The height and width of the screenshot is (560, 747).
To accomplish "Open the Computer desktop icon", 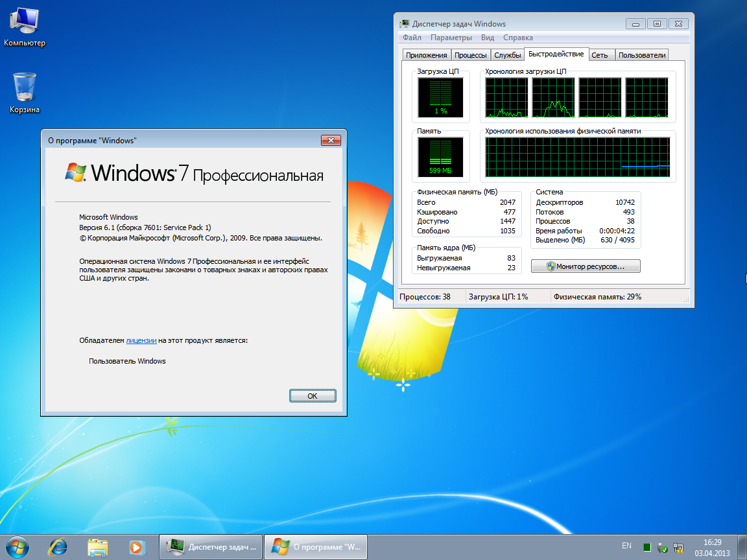I will [x=24, y=26].
